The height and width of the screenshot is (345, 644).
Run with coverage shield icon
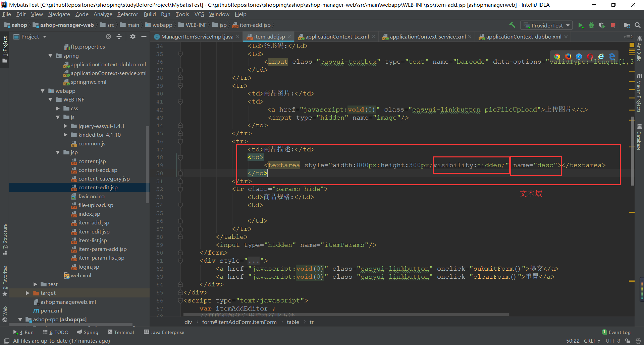pyautogui.click(x=602, y=25)
